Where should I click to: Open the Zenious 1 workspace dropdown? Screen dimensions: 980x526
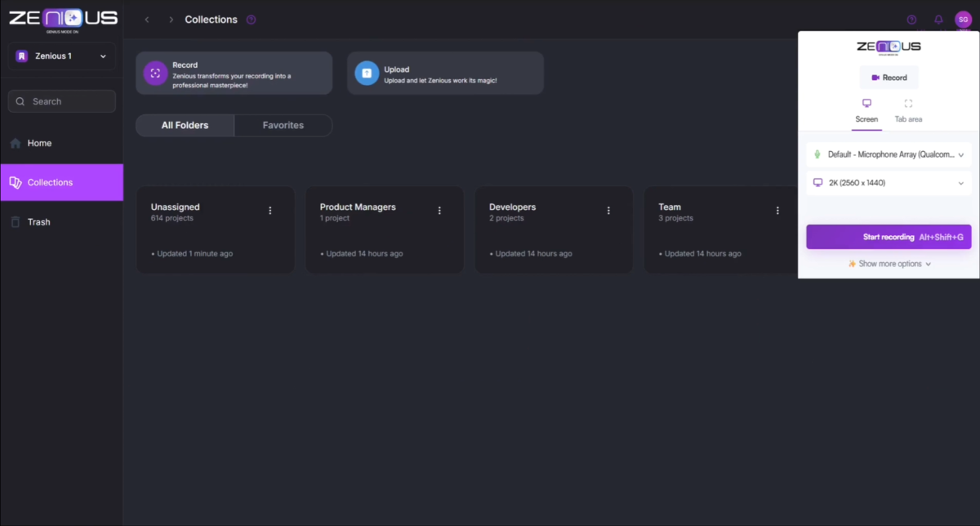(62, 56)
